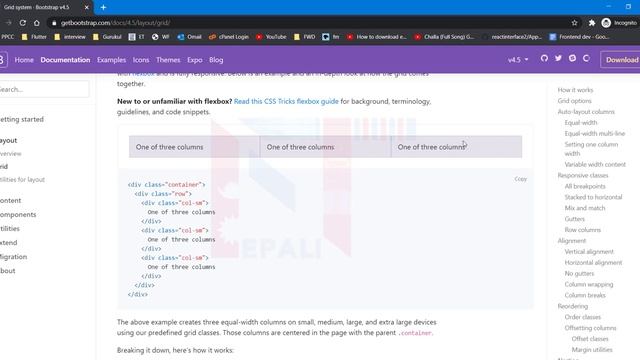
Task: Open the Gurukul bookmark folder
Action: pos(107,37)
